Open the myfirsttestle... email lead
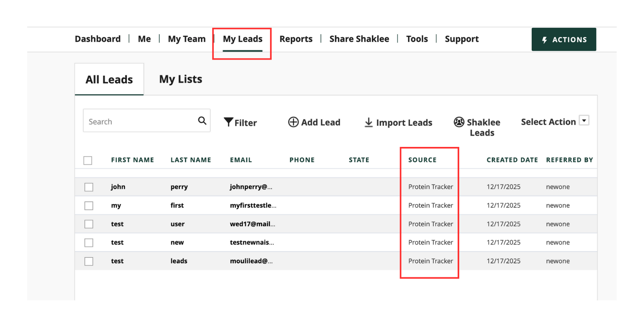 pyautogui.click(x=253, y=205)
